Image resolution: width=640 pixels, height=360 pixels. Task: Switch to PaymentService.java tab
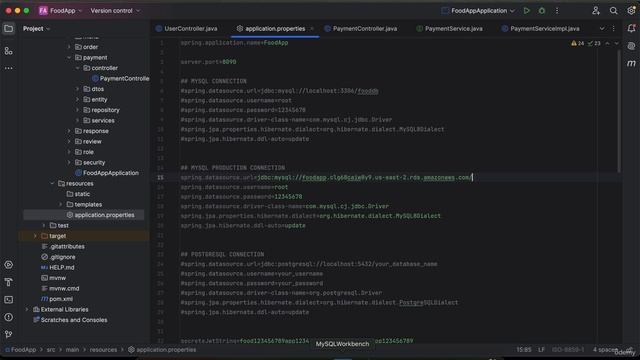449,29
